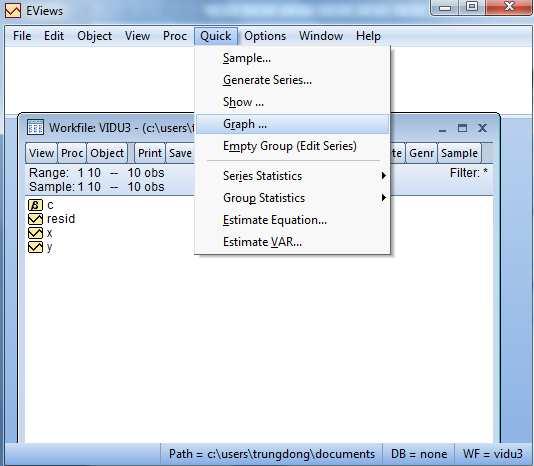The height and width of the screenshot is (466, 534).
Task: Open the Options menu
Action: point(265,36)
